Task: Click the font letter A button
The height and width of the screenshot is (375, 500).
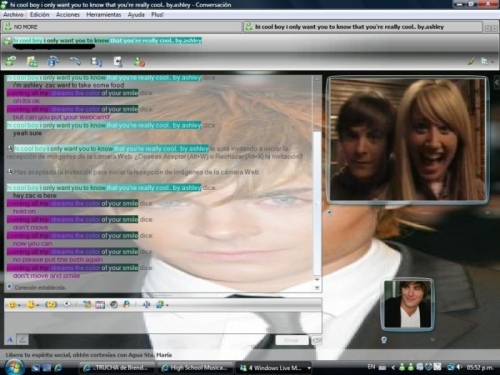Action: (10, 340)
